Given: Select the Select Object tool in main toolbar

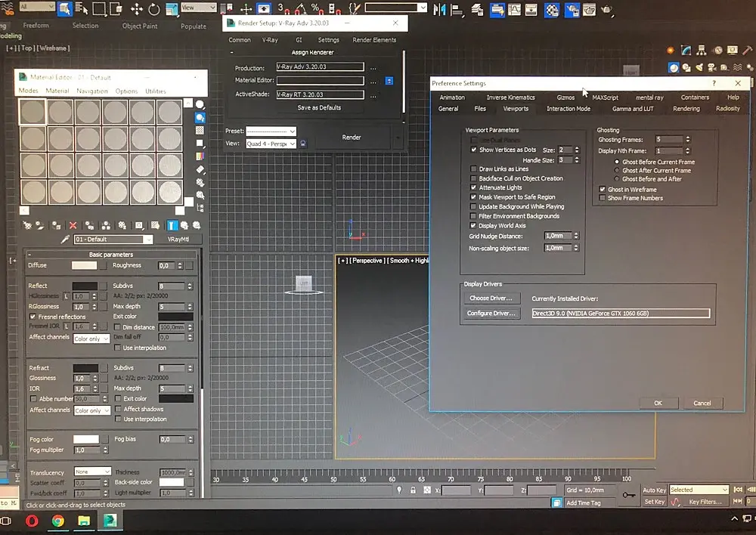Looking at the screenshot, I should pyautogui.click(x=64, y=8).
